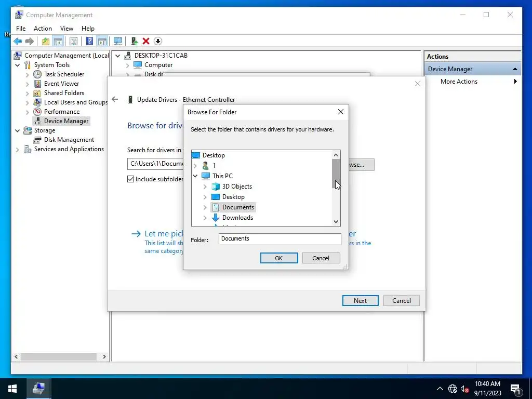
Task: Close the Browse For Folder dialog
Action: 341,112
